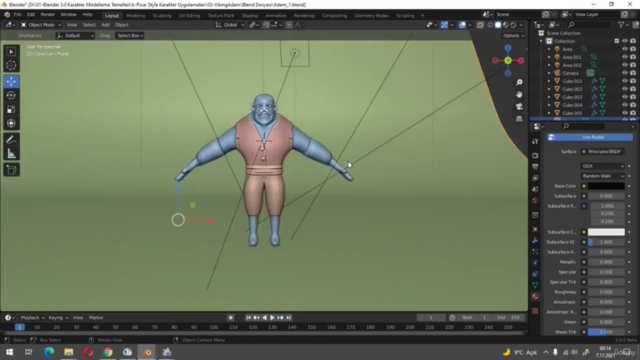Select the Cursor tool in left toolbar
Viewport: 640px width, 360px height.
coord(11,65)
